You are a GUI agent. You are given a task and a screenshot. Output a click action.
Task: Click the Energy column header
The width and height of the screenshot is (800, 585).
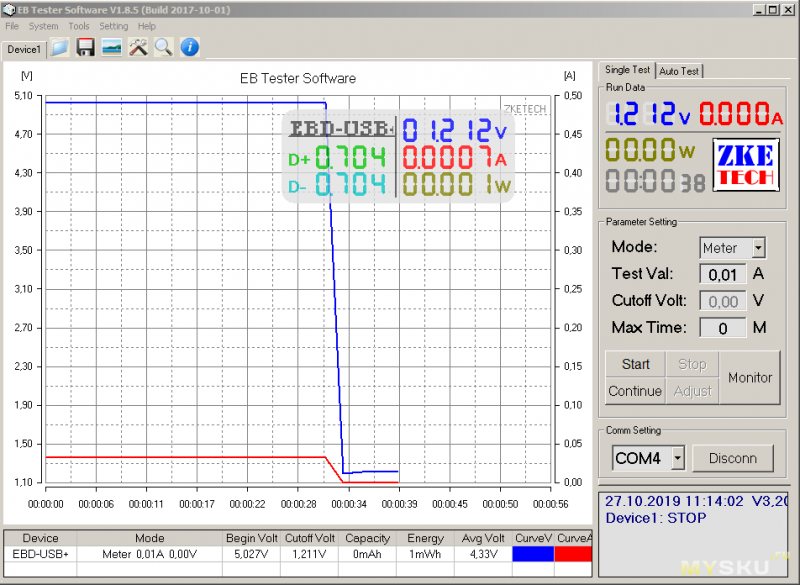point(425,538)
